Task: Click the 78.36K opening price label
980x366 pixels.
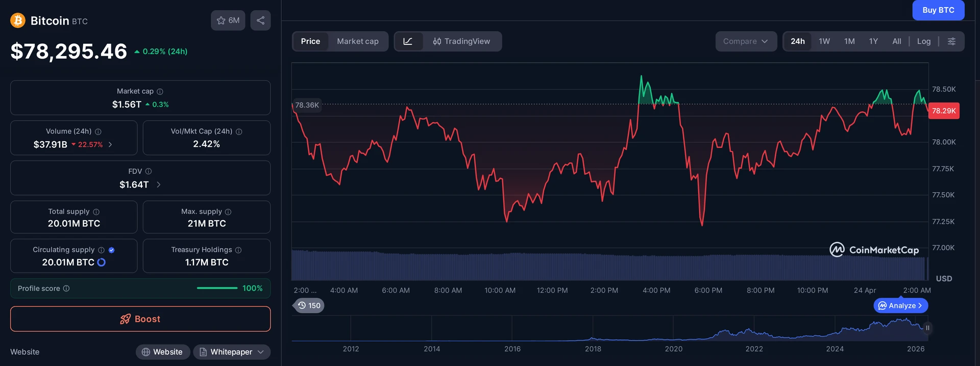Action: point(307,105)
